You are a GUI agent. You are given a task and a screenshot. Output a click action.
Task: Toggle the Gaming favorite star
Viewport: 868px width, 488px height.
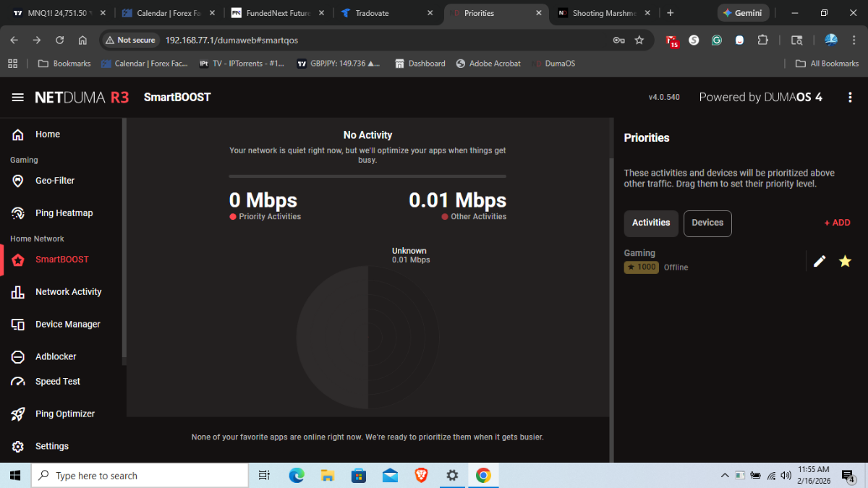coord(845,261)
